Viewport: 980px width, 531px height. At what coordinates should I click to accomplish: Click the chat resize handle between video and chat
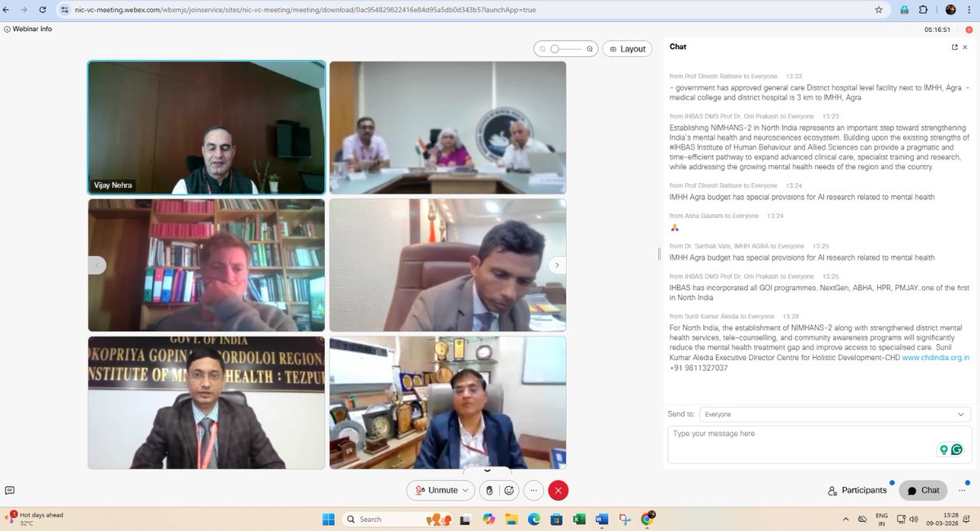[659, 254]
